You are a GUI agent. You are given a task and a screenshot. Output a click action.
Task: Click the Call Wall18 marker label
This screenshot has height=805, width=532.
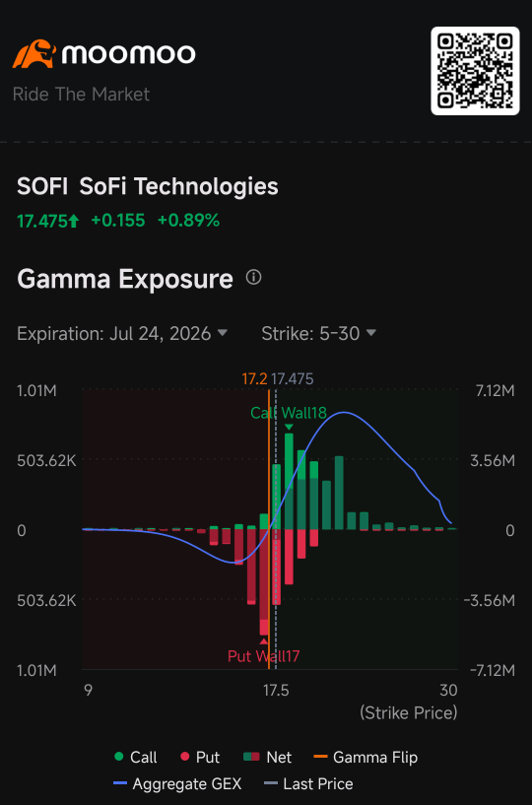tap(289, 413)
